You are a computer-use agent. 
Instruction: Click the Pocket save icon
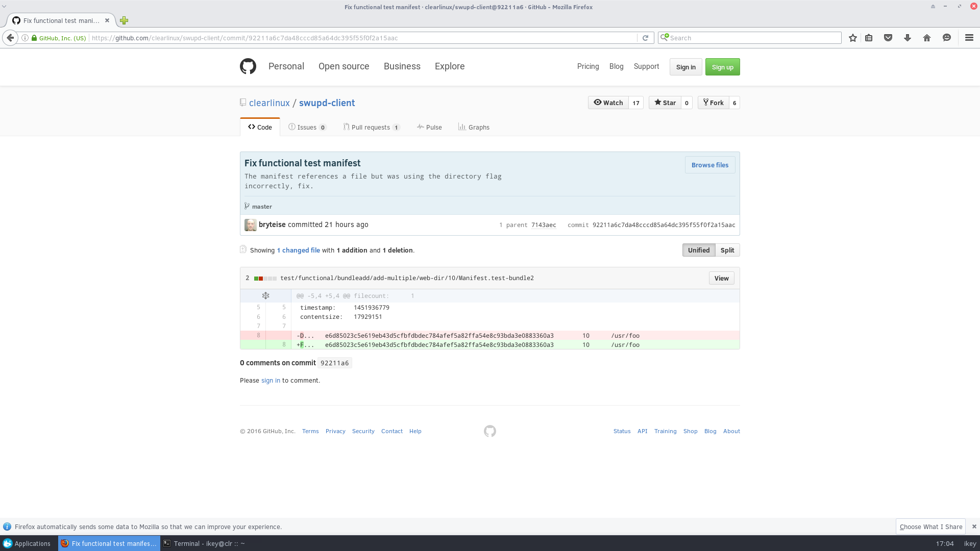coord(888,38)
